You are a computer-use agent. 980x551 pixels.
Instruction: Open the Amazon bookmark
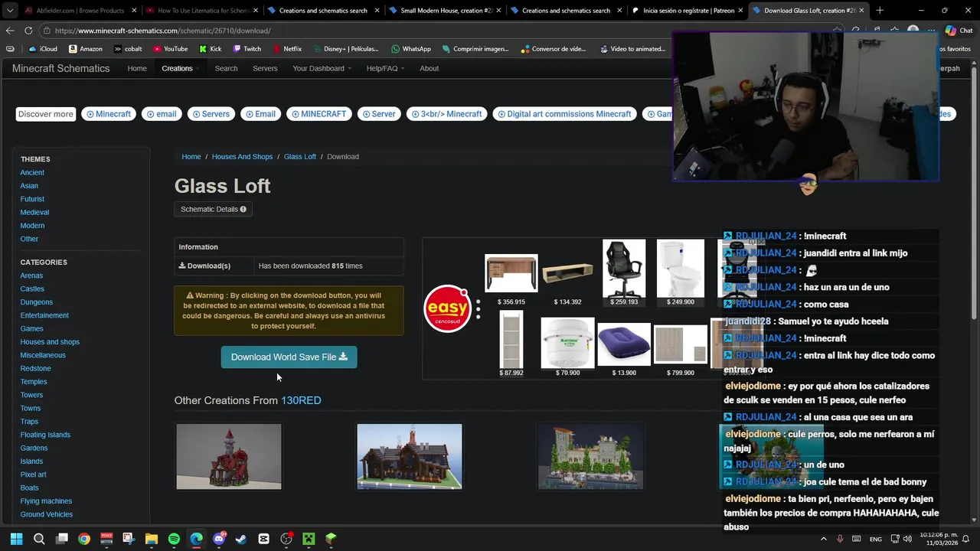pyautogui.click(x=85, y=49)
